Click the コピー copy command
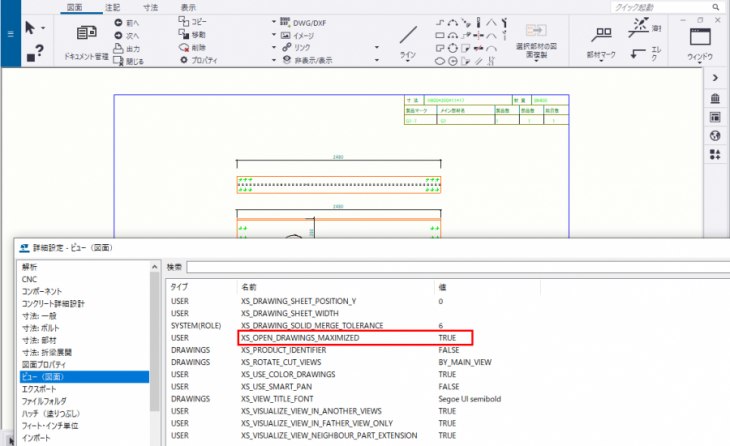 (x=197, y=20)
